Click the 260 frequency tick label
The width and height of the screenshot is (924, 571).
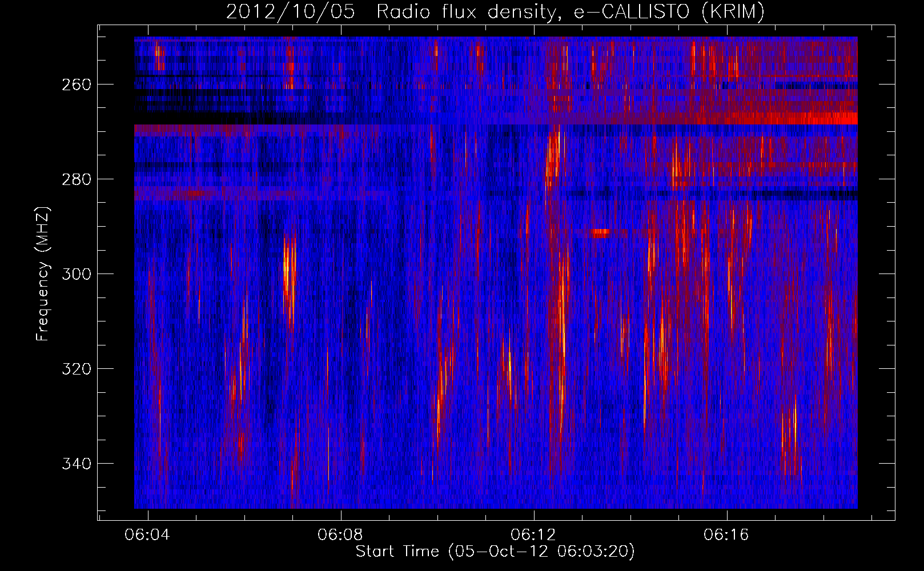point(76,85)
